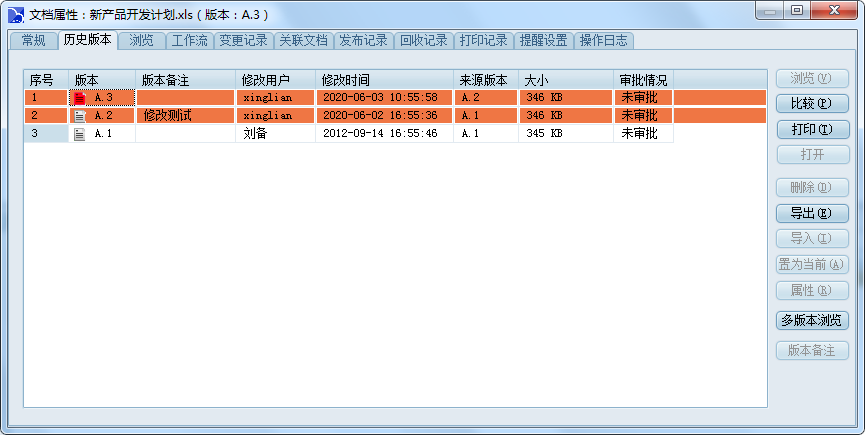Select version text A.2 in the second row
Image resolution: width=865 pixels, height=435 pixels.
[104, 115]
